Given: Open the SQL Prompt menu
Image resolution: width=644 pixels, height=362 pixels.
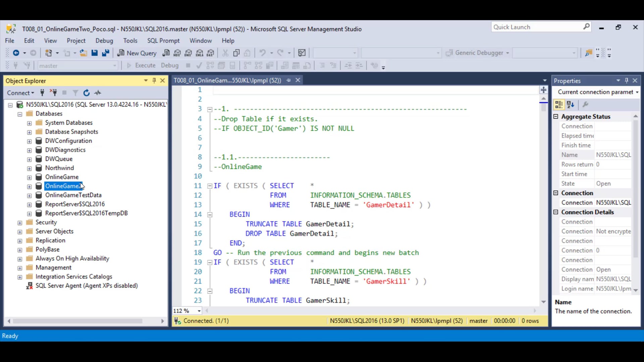Looking at the screenshot, I should click(x=163, y=41).
